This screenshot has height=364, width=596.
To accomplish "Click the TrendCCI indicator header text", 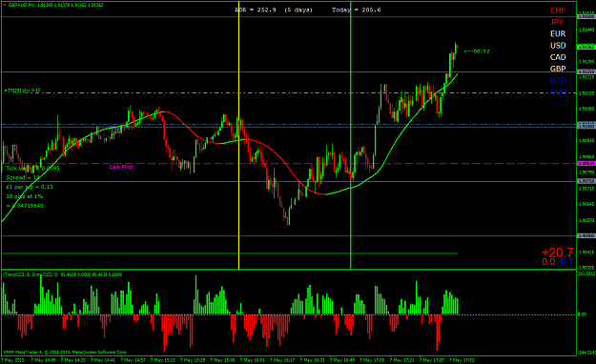I will tap(63, 274).
